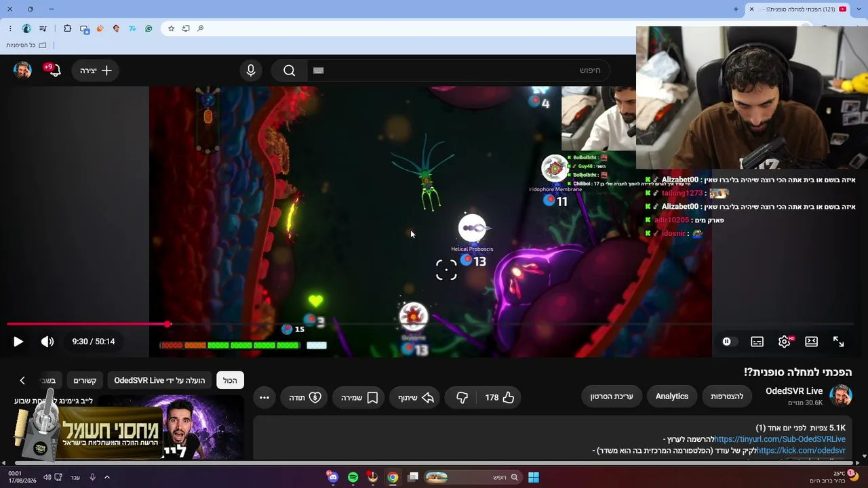Open the taskbar volume control
The width and height of the screenshot is (868, 488).
(x=47, y=477)
